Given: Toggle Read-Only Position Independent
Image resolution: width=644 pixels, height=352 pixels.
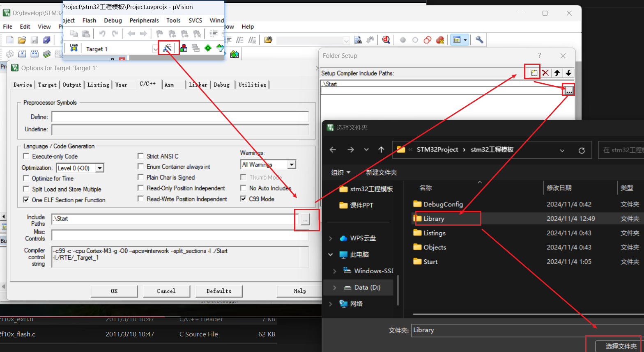Looking at the screenshot, I should coord(140,188).
